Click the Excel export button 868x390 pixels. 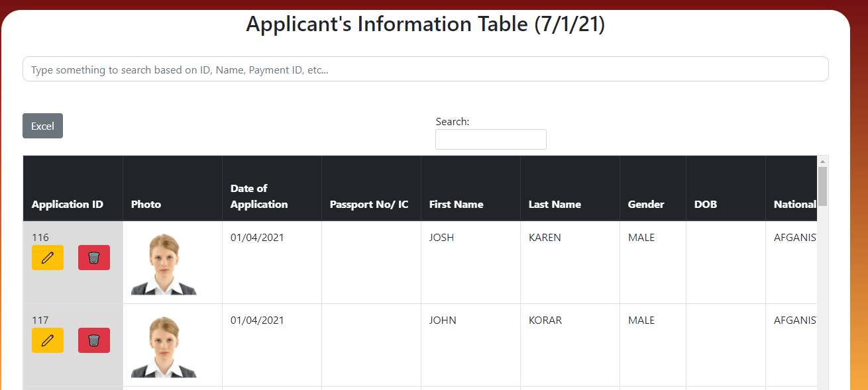pos(42,126)
